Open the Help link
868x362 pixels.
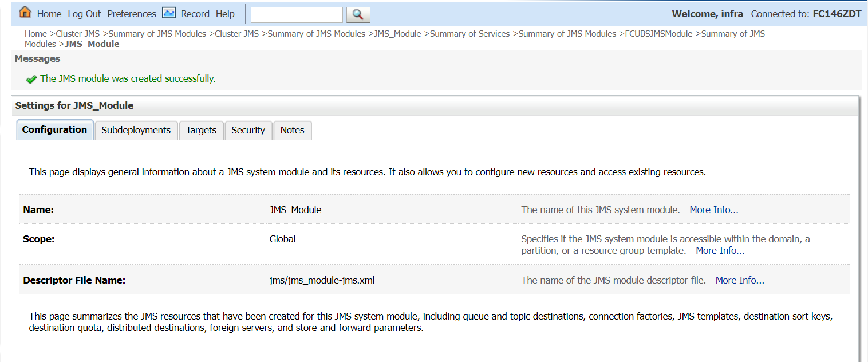pos(225,14)
